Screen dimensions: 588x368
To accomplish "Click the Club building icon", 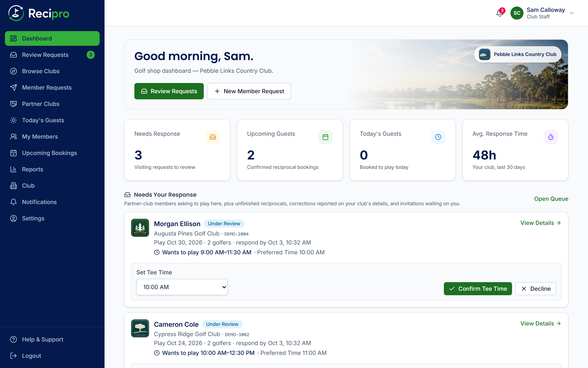I will (x=13, y=185).
